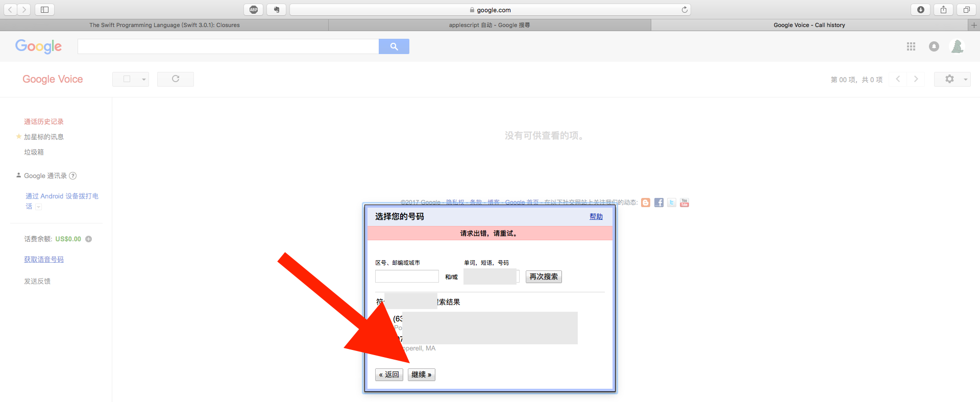
Task: Click 隐私权 footer link
Action: 455,203
